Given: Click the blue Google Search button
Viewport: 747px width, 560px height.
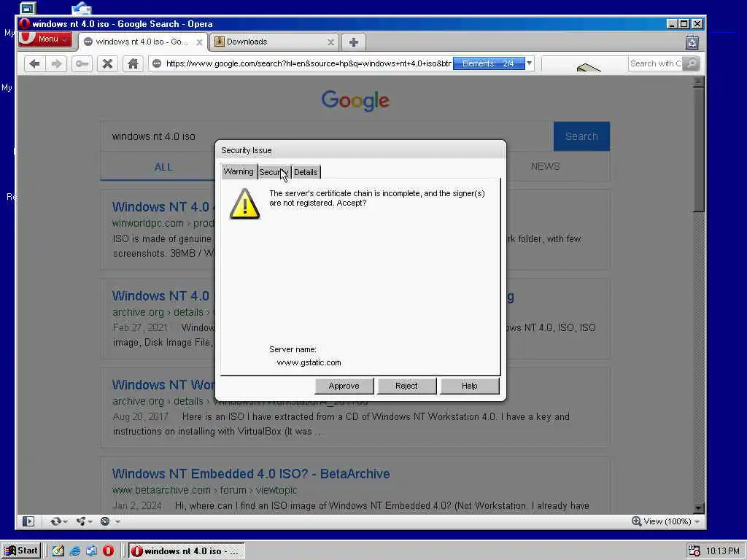Looking at the screenshot, I should tap(581, 136).
